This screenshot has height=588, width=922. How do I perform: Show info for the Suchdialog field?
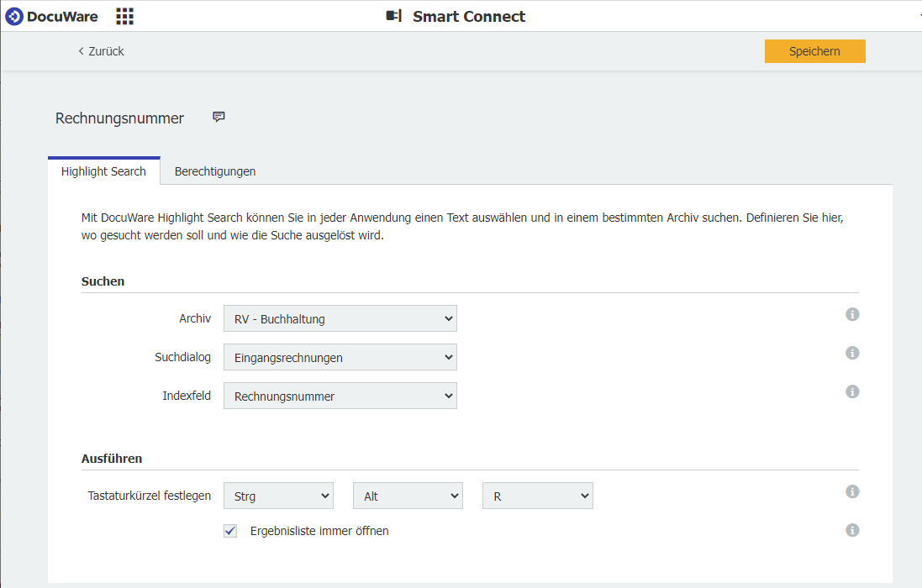tap(852, 353)
